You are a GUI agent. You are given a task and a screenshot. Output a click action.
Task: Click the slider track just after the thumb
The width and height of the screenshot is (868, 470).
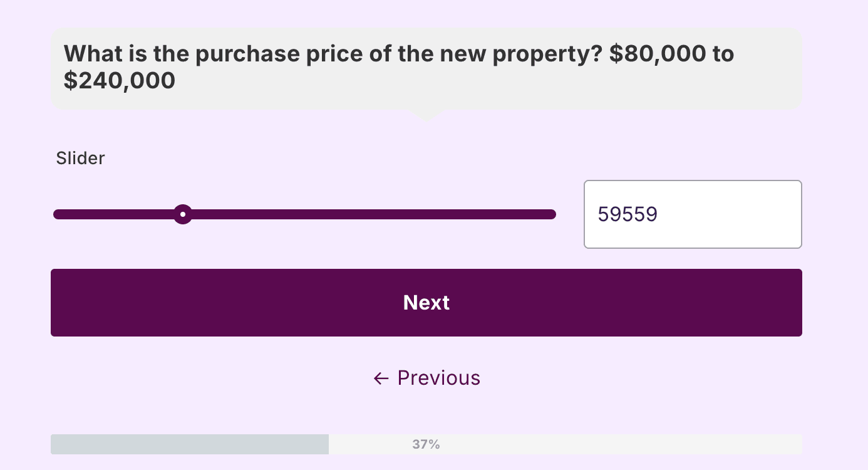[x=207, y=214]
